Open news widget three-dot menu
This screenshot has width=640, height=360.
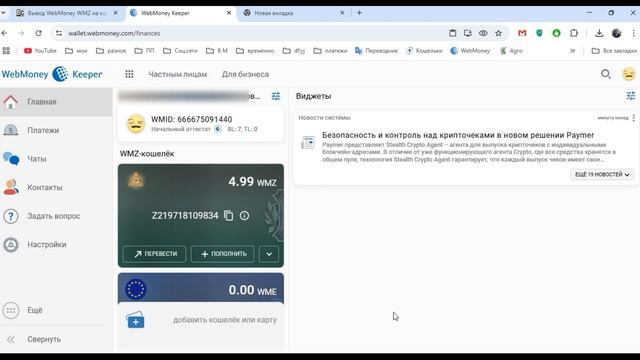633,118
